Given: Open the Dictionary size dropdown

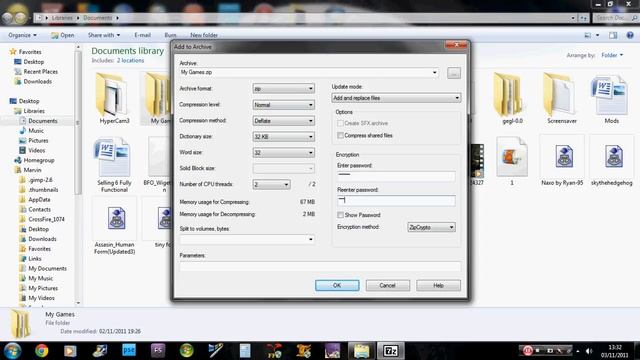Looking at the screenshot, I should pyautogui.click(x=283, y=137).
